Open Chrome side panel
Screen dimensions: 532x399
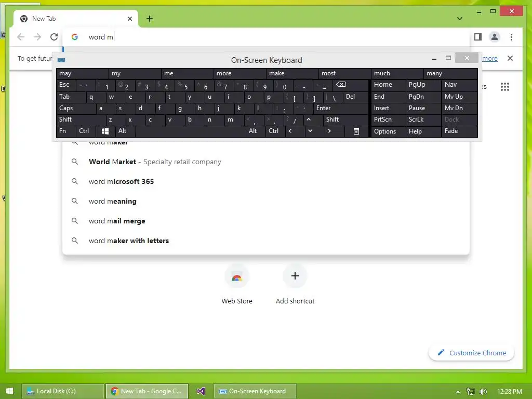pos(478,37)
